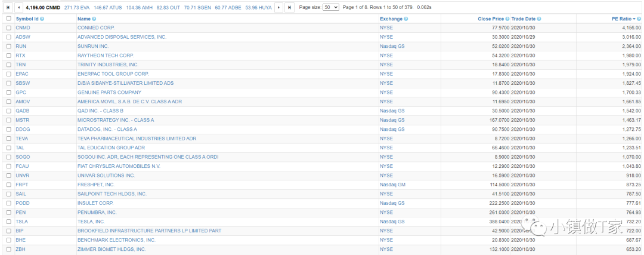Open help icon next to Exchange header
The height and width of the screenshot is (255, 644).
coord(406,19)
